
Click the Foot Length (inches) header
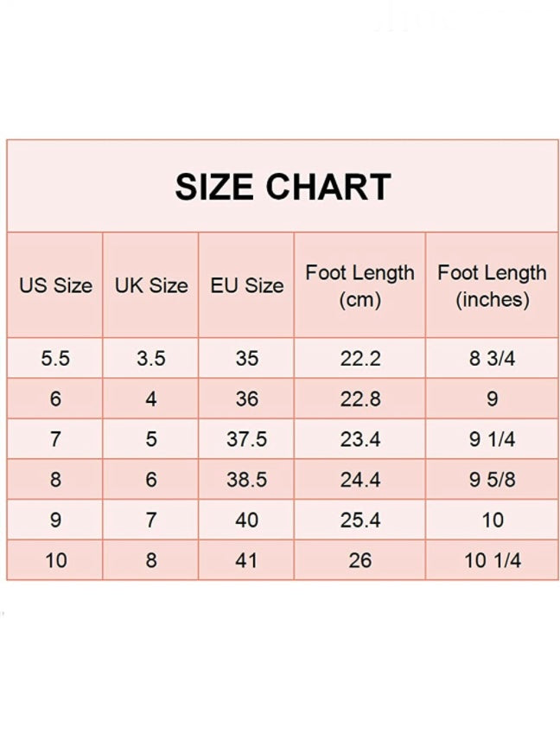(x=492, y=285)
